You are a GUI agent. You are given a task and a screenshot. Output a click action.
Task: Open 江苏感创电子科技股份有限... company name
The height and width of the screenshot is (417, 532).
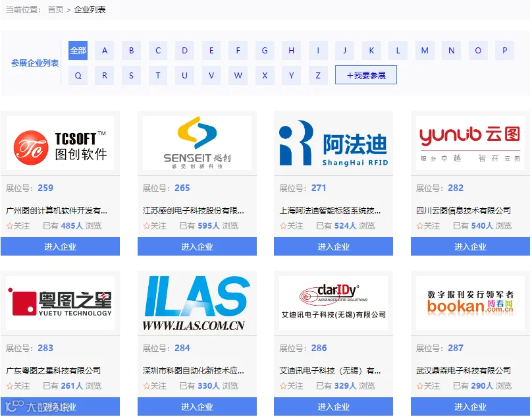click(x=194, y=211)
